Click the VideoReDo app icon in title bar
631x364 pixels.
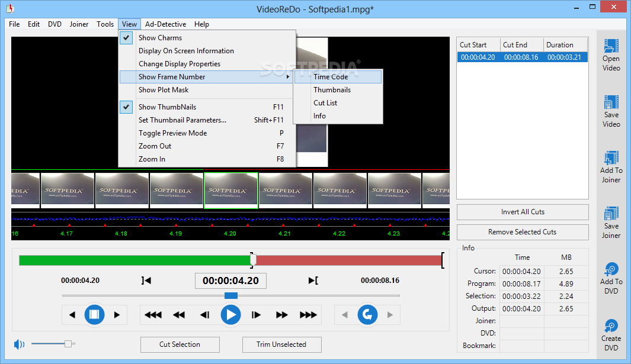pyautogui.click(x=9, y=8)
